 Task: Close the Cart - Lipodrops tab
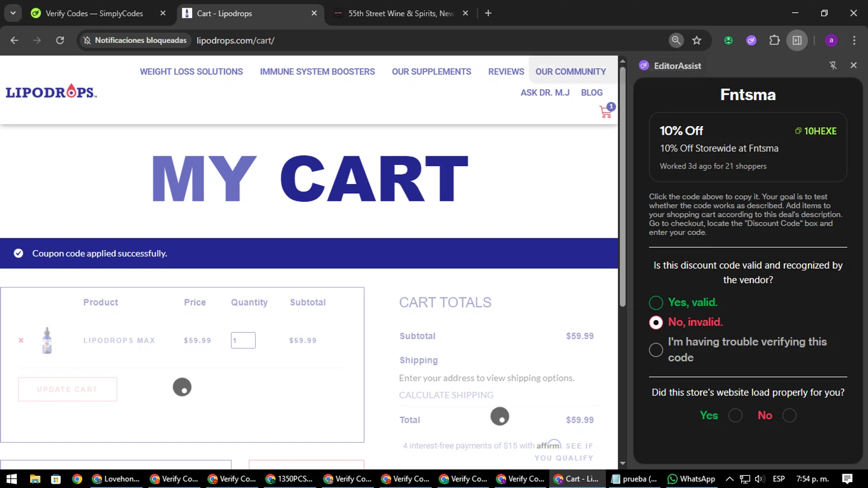314,13
